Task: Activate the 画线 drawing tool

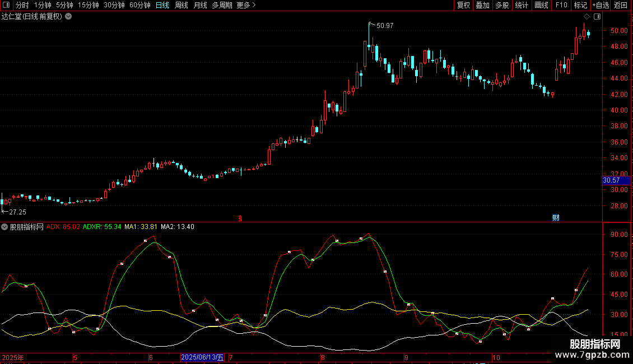Action: (541, 5)
